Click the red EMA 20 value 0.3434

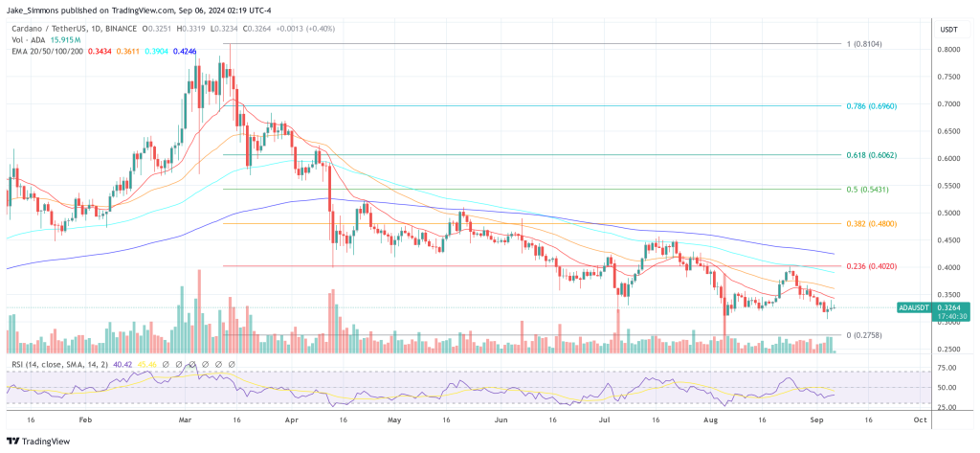[x=99, y=52]
